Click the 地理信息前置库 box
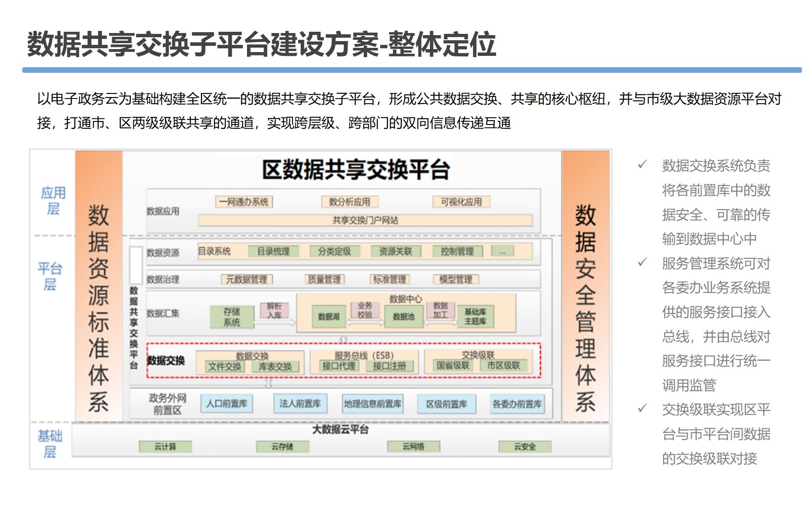Image resolution: width=812 pixels, height=508 pixels. (372, 404)
